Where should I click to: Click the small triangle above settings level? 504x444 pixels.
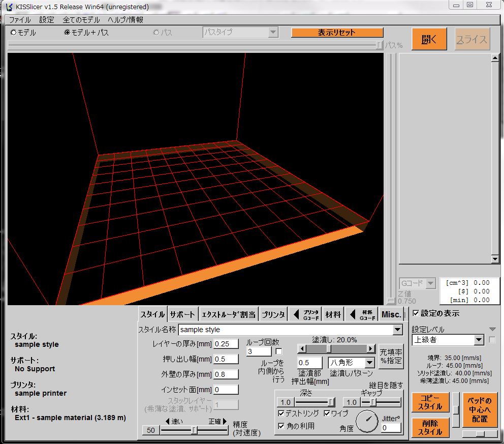coord(492,329)
